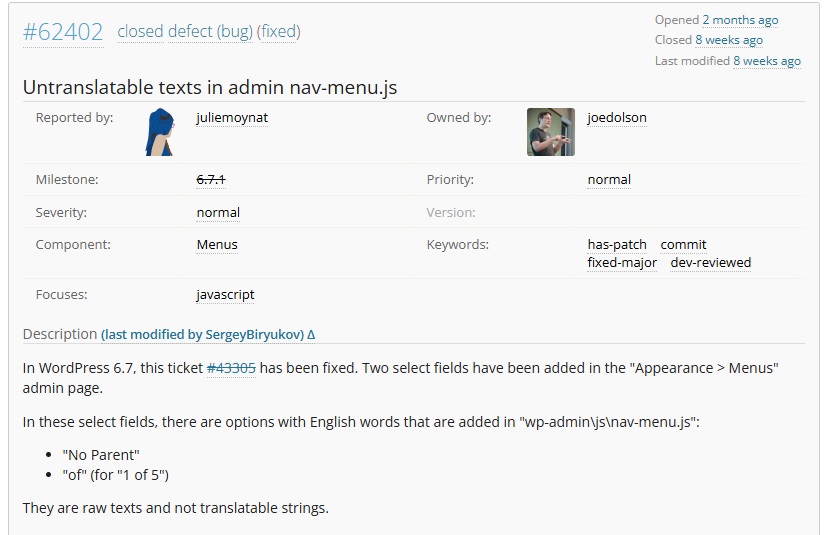Image resolution: width=827 pixels, height=535 pixels.
Task: Open the Menus component link
Action: pos(217,245)
